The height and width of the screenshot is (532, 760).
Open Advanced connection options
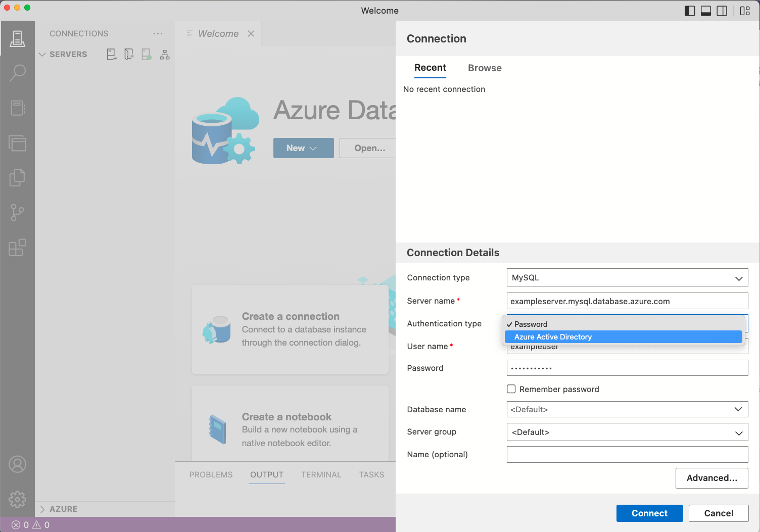tap(711, 478)
